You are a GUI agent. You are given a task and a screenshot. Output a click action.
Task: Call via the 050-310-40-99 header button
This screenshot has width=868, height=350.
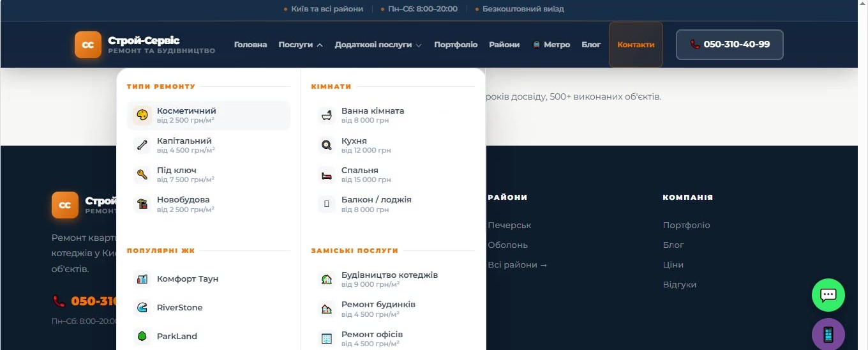pyautogui.click(x=730, y=45)
